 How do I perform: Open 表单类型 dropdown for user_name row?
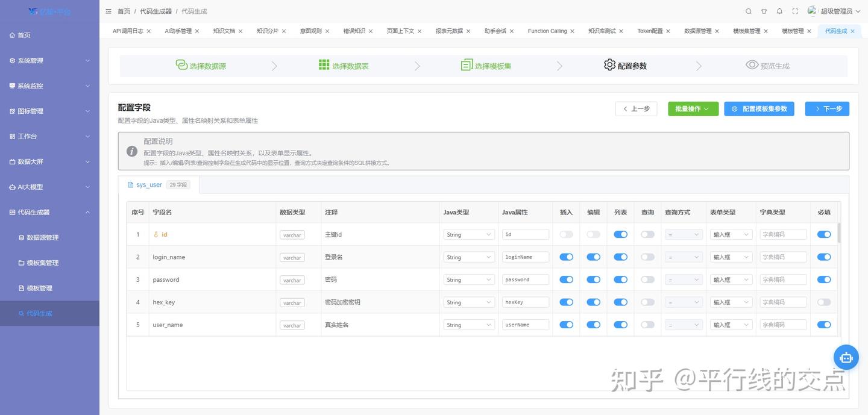coord(731,325)
